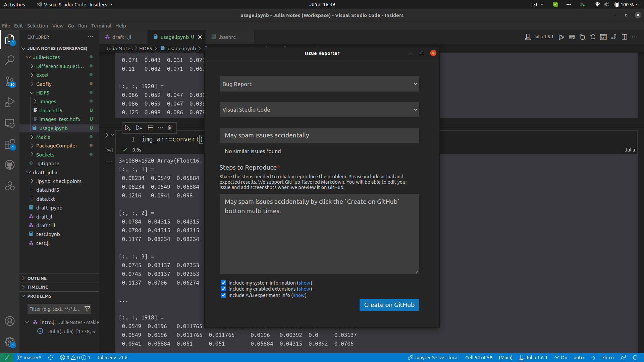Open the Source Control view
This screenshot has height=362, width=644.
coord(10,81)
